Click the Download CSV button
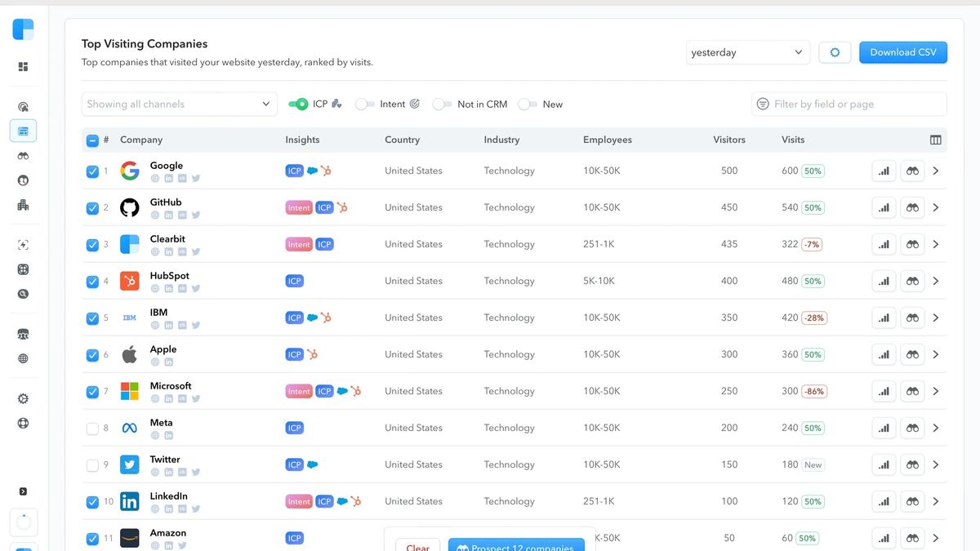The width and height of the screenshot is (980, 551). pos(902,51)
